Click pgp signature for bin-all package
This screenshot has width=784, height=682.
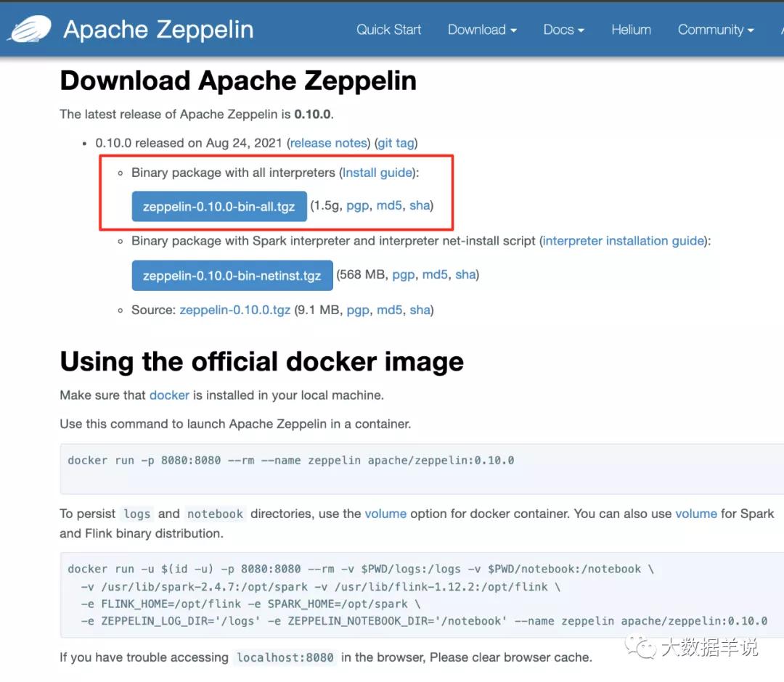358,205
